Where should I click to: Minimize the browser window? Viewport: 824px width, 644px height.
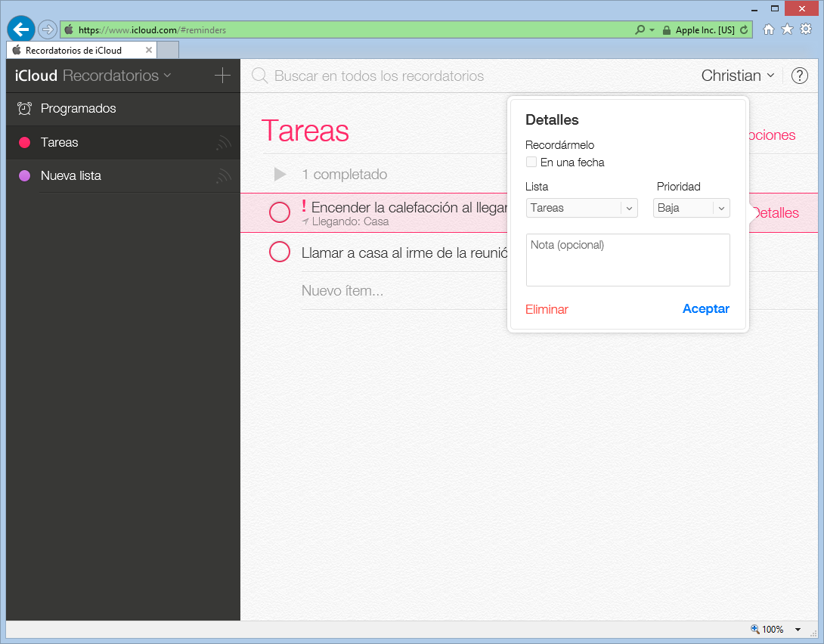pyautogui.click(x=754, y=9)
